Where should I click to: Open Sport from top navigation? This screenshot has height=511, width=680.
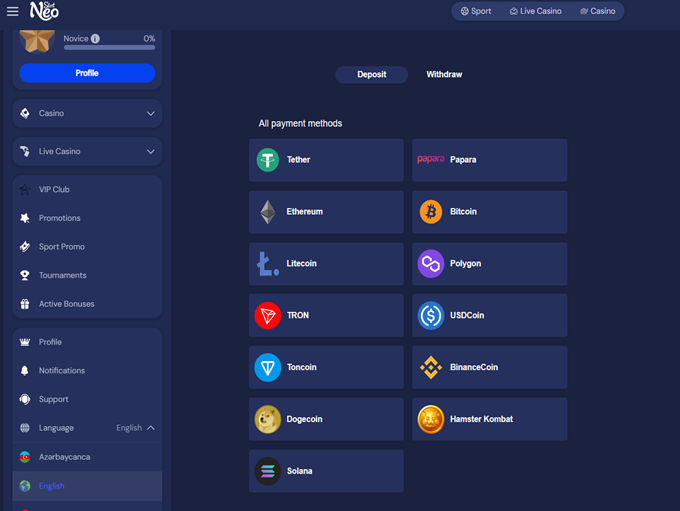click(476, 11)
